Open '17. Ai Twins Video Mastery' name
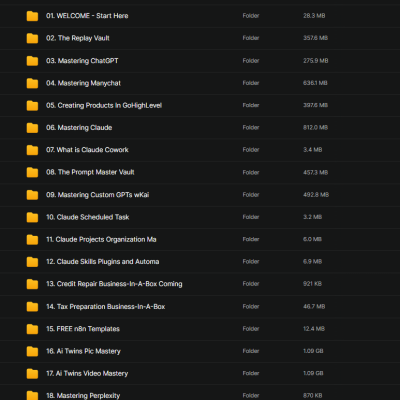This screenshot has height=400, width=400. tap(87, 373)
